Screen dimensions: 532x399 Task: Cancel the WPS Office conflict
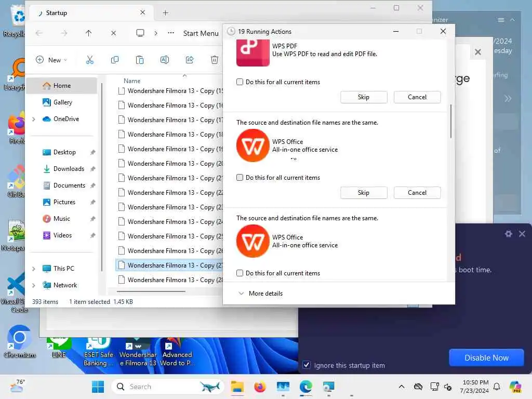point(417,193)
